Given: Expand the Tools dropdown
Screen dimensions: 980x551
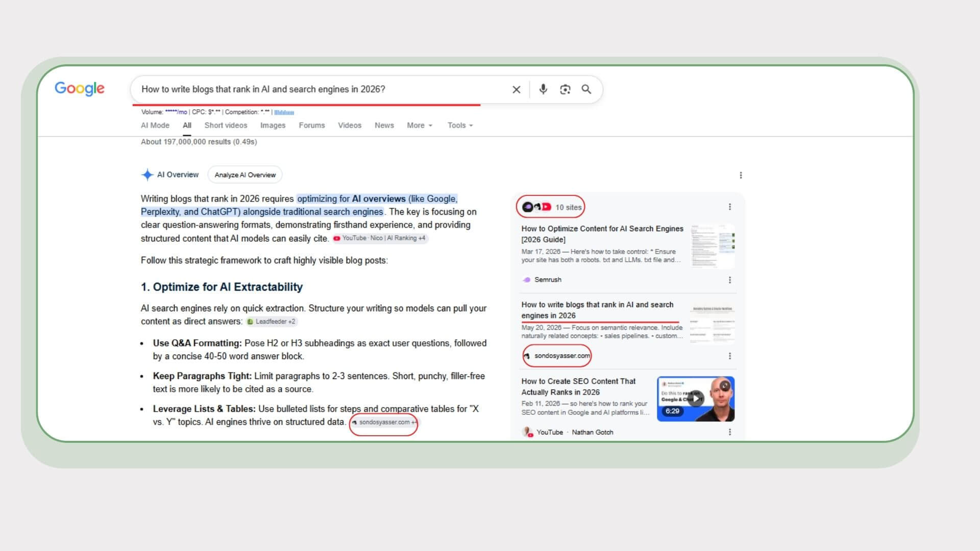Looking at the screenshot, I should coord(460,126).
